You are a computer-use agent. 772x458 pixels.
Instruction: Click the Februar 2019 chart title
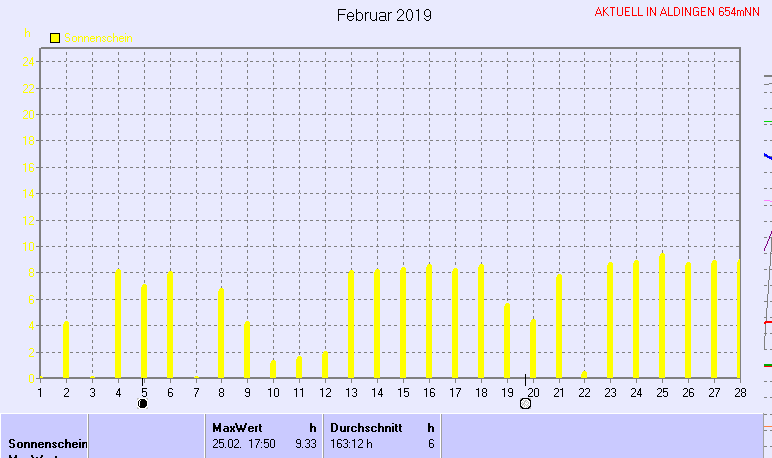coord(384,15)
